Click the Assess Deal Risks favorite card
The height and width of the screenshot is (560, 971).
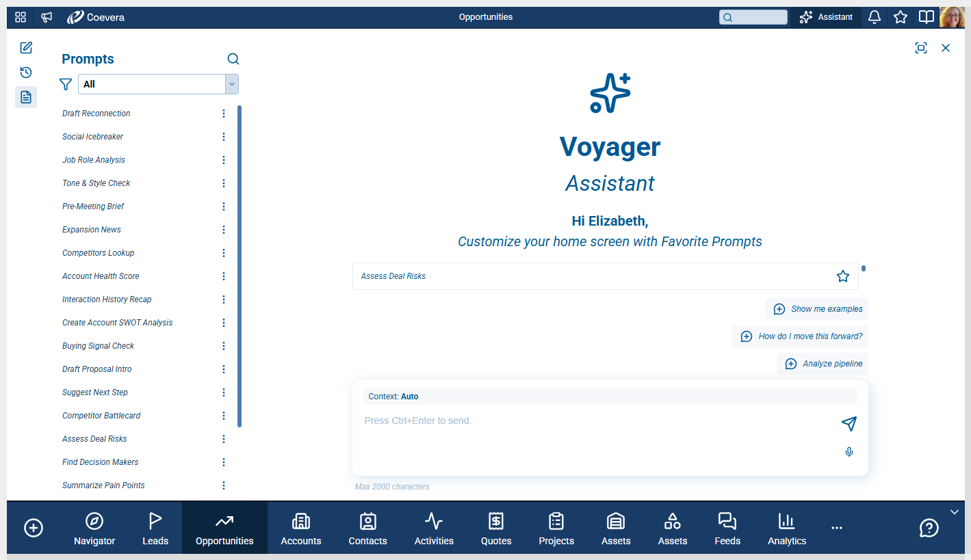tap(606, 276)
